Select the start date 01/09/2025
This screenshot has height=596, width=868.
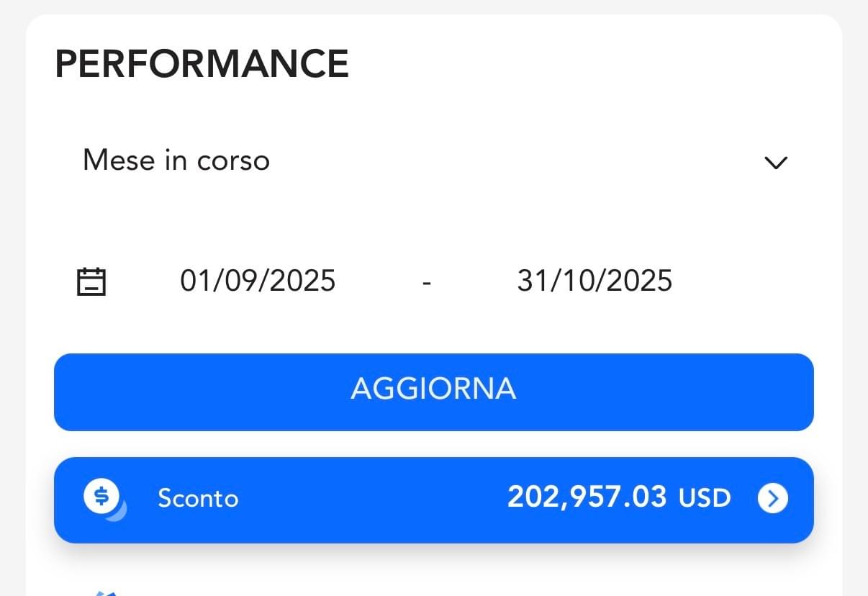tap(258, 281)
